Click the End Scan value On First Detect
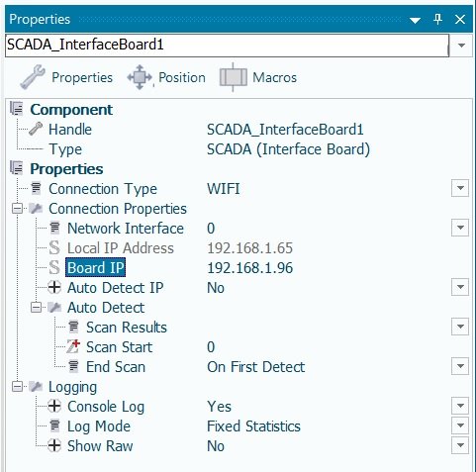 (256, 367)
